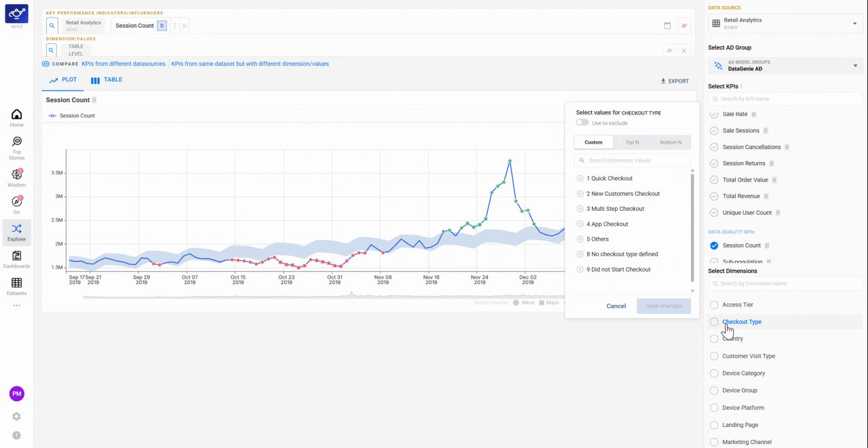Add value 1 Quick Checkout
The width and height of the screenshot is (868, 448).
coord(580,178)
